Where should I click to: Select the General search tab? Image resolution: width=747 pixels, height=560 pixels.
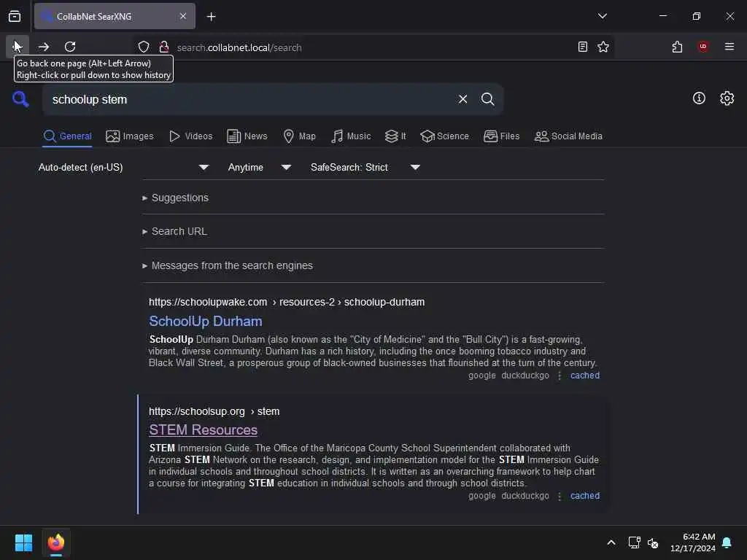(67, 136)
